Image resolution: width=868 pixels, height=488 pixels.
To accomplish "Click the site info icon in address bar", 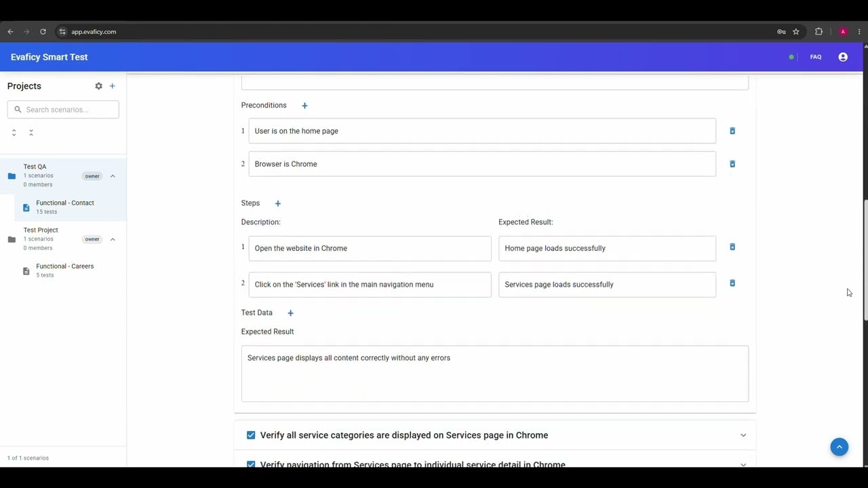I will point(62,32).
